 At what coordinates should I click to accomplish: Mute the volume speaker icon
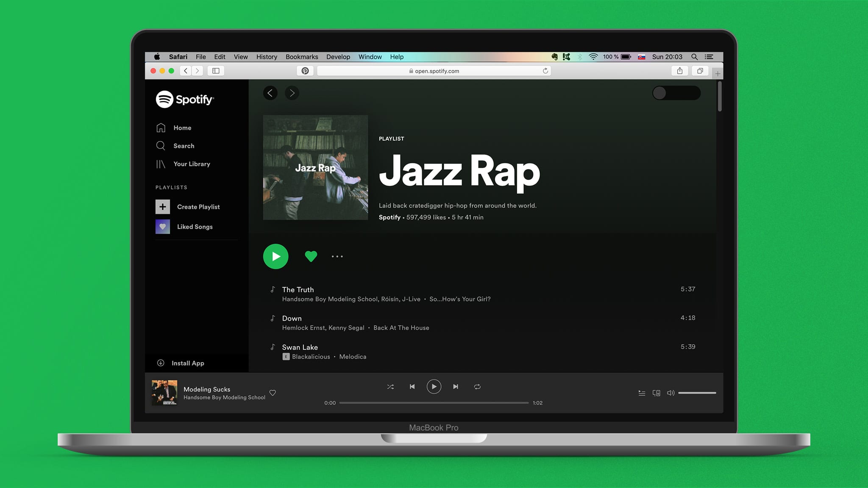tap(670, 393)
